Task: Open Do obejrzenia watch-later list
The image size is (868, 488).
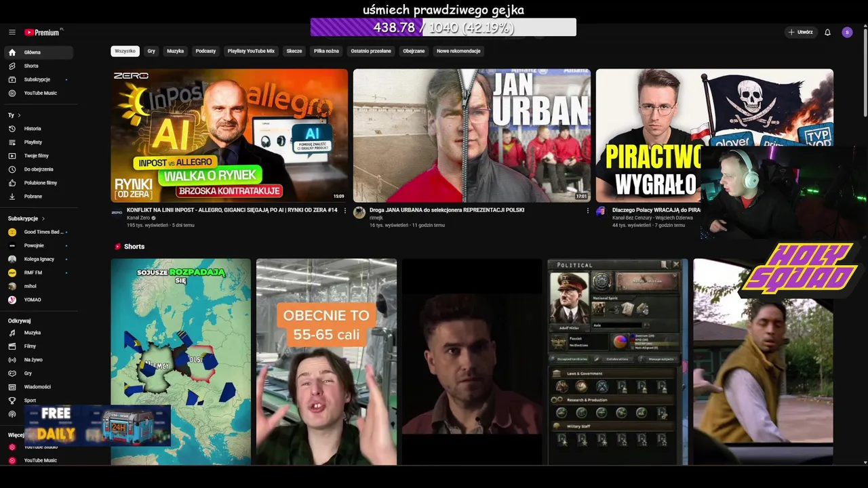Action: click(39, 169)
